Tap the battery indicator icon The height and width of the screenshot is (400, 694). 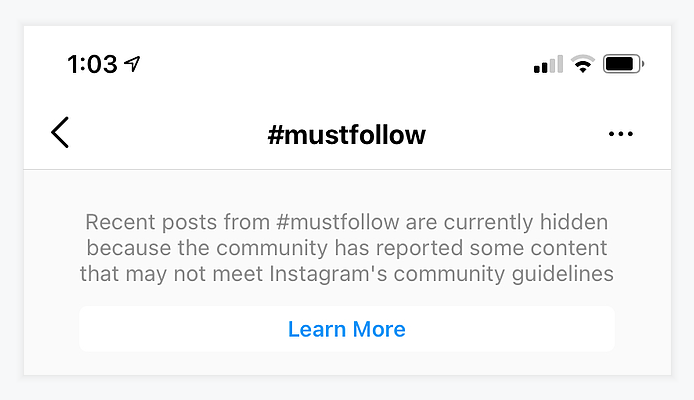click(623, 64)
